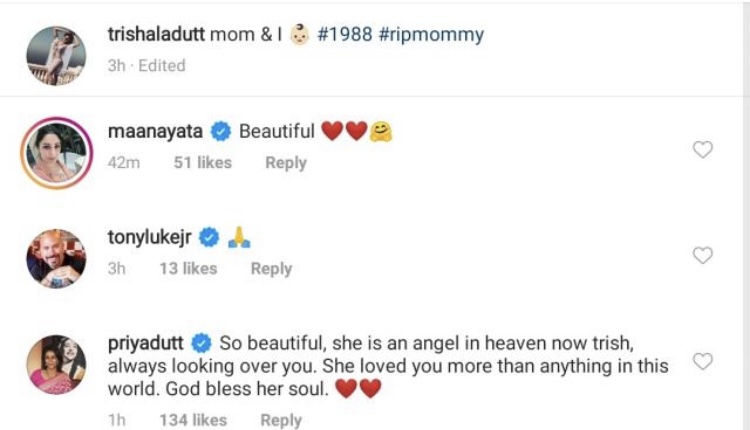This screenshot has height=430, width=750.
Task: View the 51 likes on maanayata's comment
Action: click(x=203, y=163)
